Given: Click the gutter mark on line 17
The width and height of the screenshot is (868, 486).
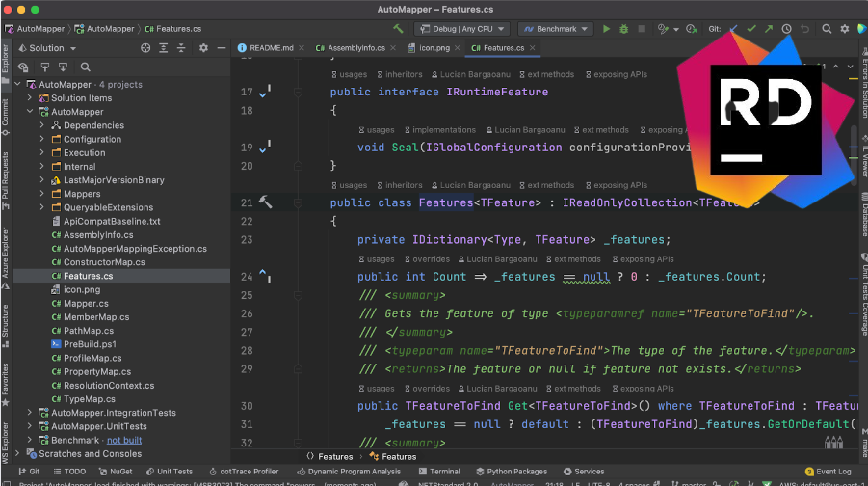Looking at the screenshot, I should (x=265, y=92).
